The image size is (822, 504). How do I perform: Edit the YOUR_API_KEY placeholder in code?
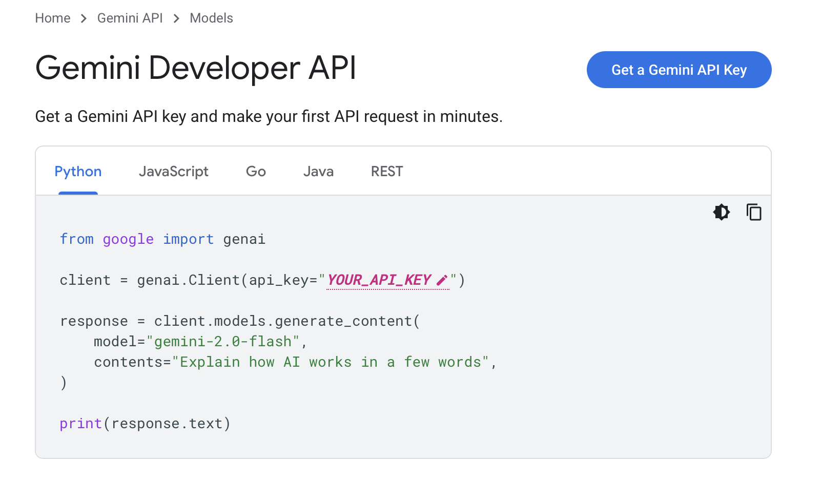pyautogui.click(x=379, y=280)
